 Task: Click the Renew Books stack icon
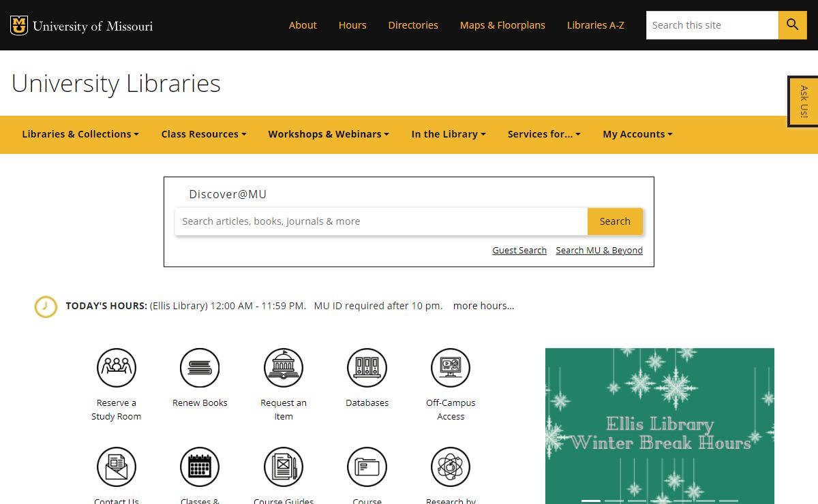point(200,368)
